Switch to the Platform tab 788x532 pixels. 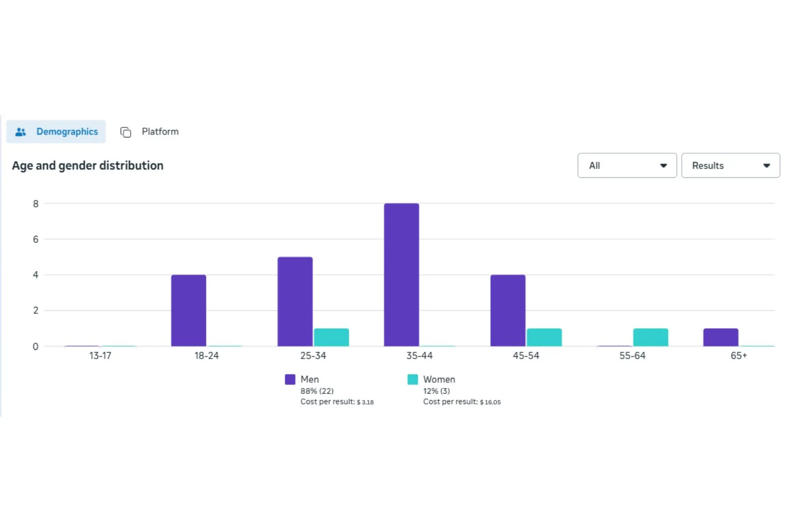point(150,132)
